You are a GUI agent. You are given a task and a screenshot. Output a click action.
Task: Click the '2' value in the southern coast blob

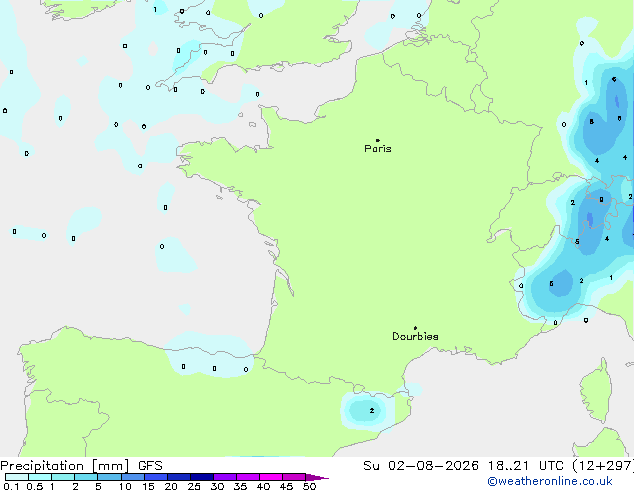[372, 411]
